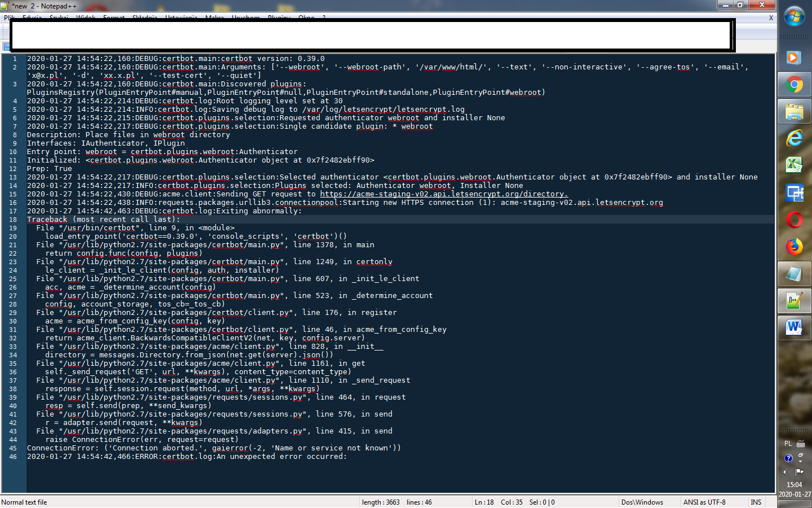
Task: Open the Opera browser icon
Action: pos(794,220)
